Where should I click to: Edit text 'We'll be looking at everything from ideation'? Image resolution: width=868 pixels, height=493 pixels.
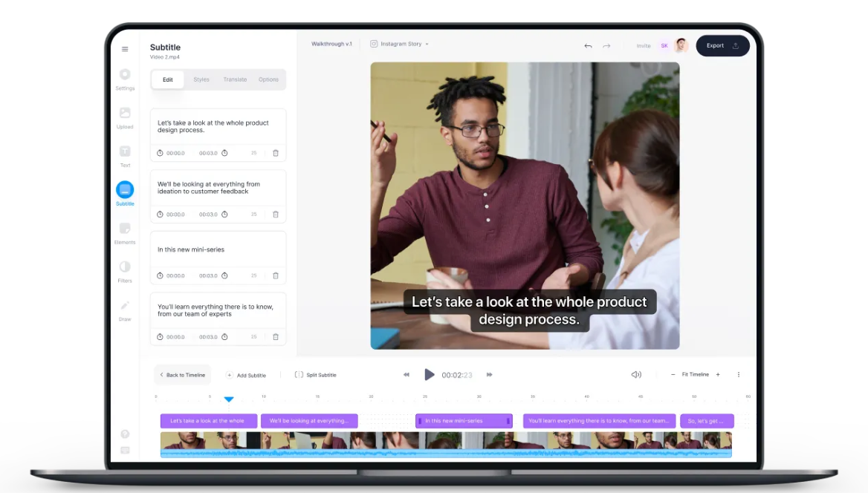[209, 188]
